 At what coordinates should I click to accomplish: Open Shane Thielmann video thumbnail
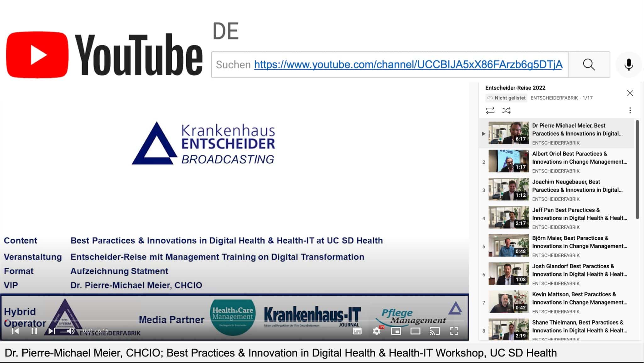click(508, 329)
